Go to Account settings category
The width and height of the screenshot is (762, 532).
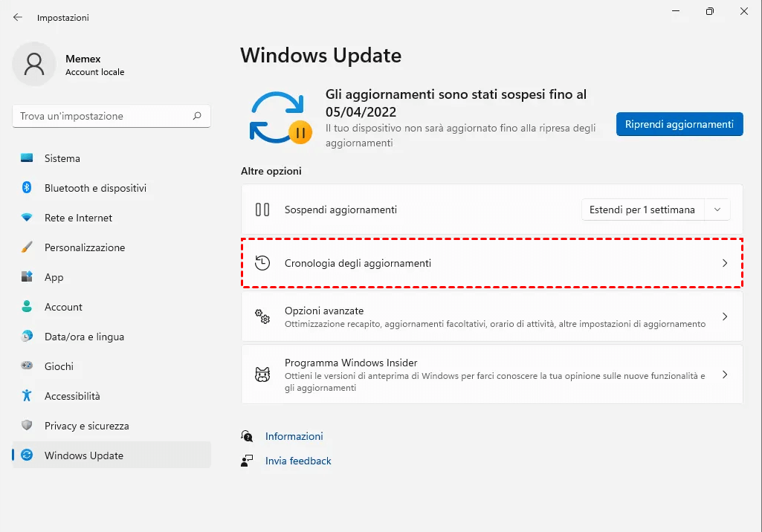(x=63, y=307)
